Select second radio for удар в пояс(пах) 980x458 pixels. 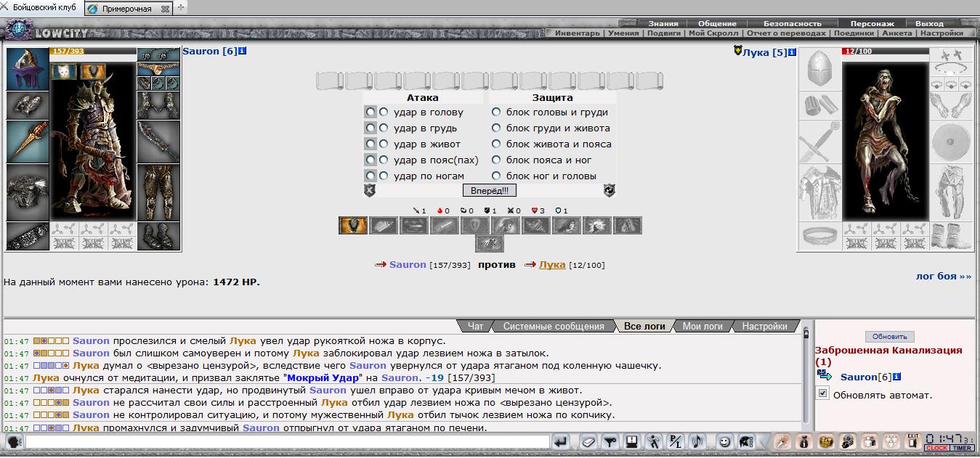[384, 160]
